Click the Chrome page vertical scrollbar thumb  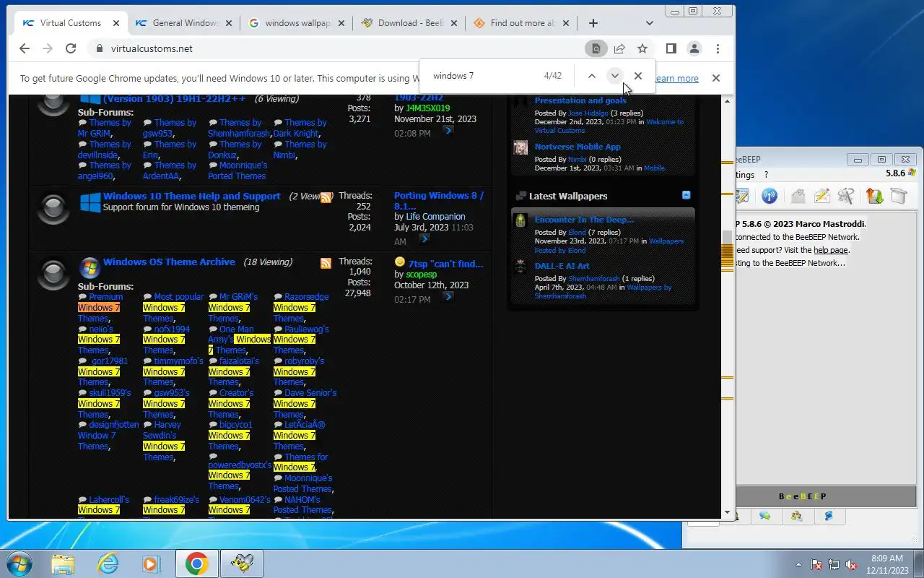728,251
